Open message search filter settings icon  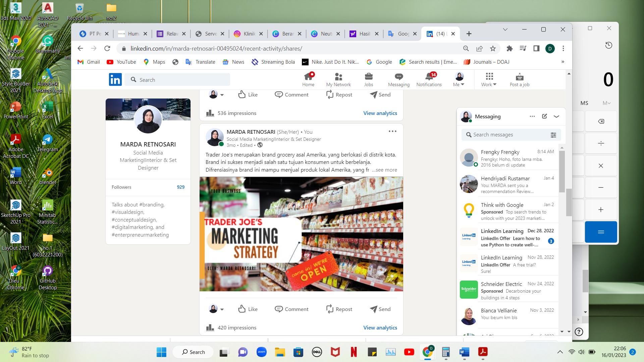[553, 135]
